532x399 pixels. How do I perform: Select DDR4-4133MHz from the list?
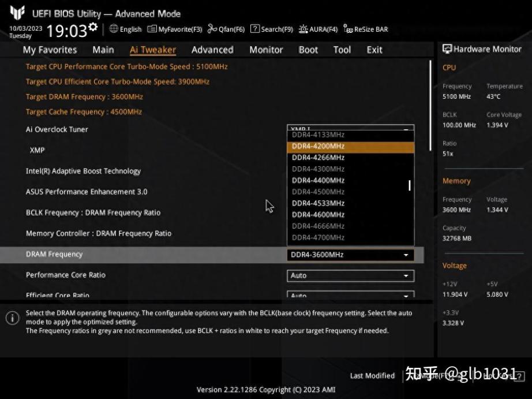350,135
